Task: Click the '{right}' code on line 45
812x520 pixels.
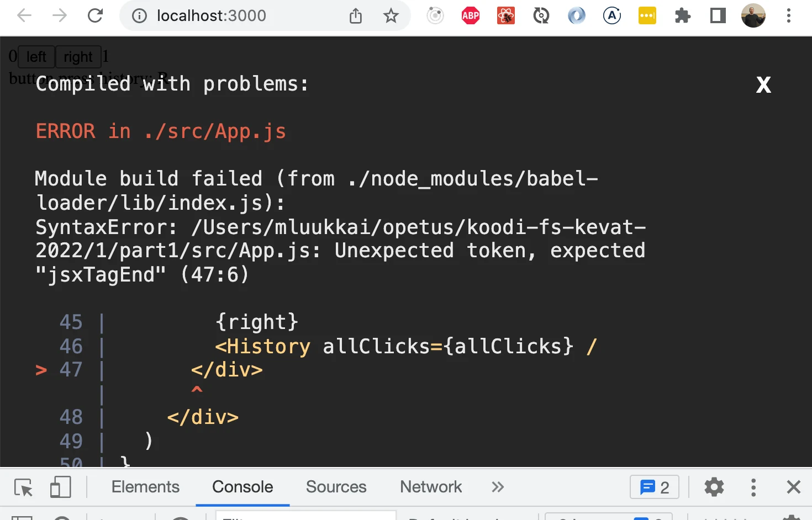Action: point(257,322)
